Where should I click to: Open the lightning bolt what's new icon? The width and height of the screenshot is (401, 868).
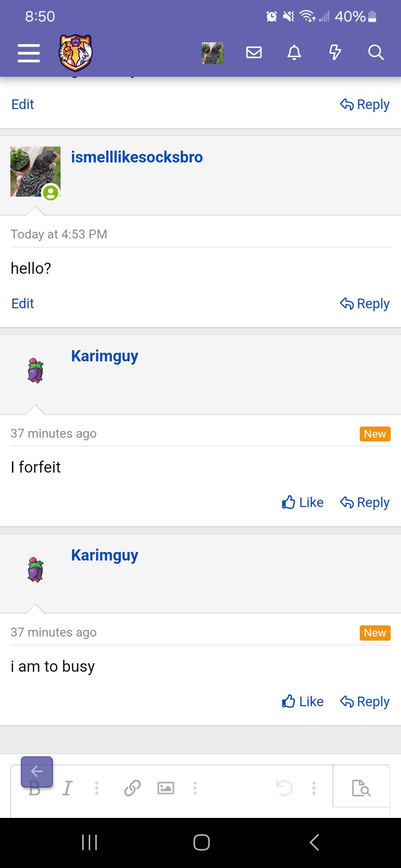tap(335, 52)
